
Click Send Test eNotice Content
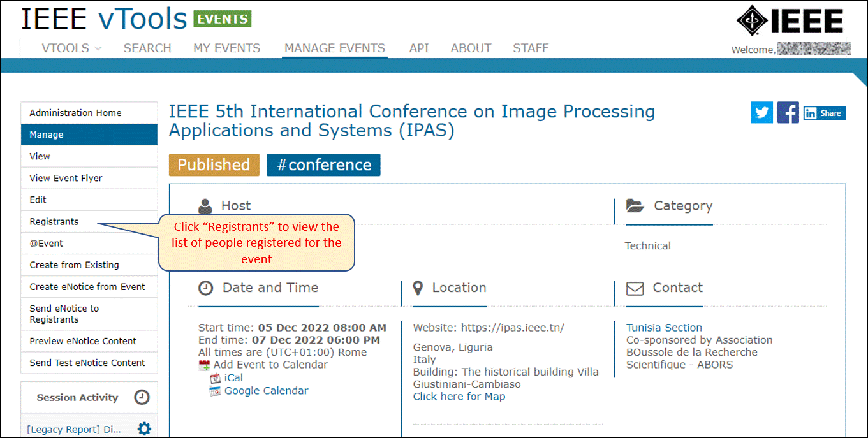point(89,362)
